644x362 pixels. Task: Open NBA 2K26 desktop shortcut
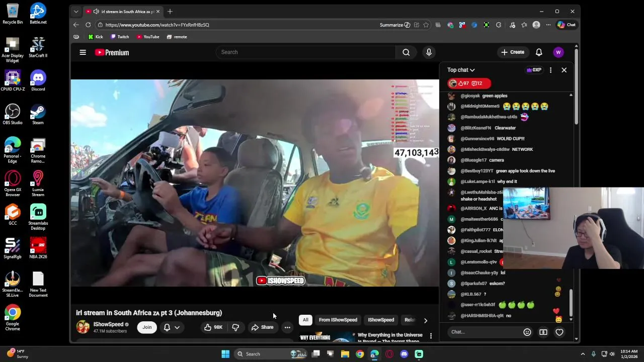(38, 248)
